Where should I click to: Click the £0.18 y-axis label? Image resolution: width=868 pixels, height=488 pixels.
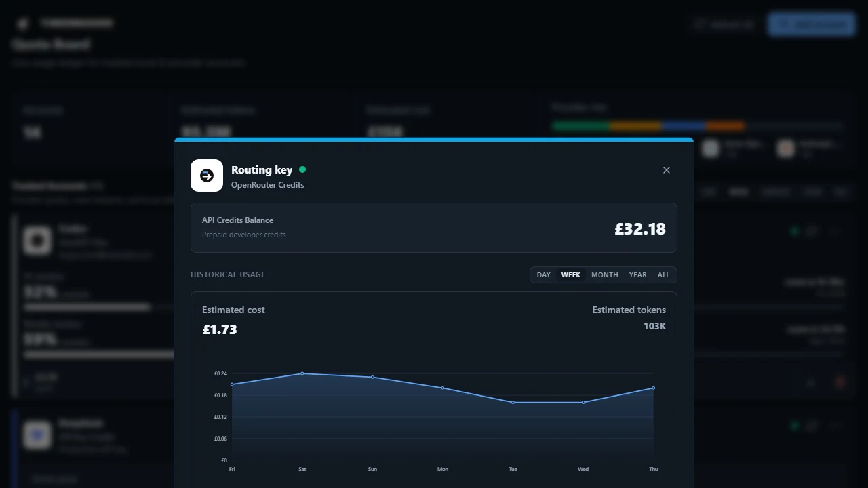220,395
